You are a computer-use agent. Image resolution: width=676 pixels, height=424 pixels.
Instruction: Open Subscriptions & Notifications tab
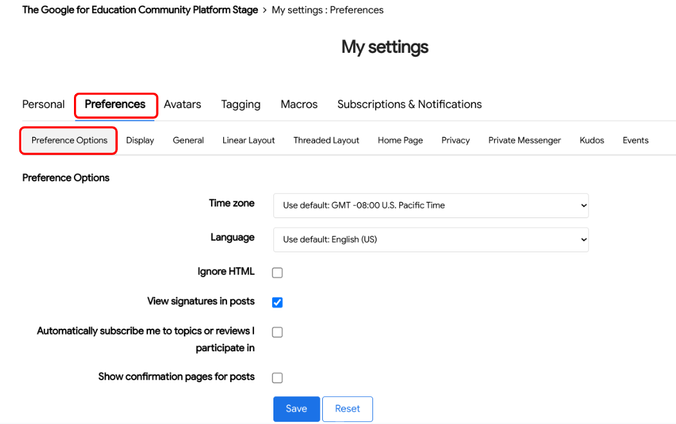tap(409, 104)
